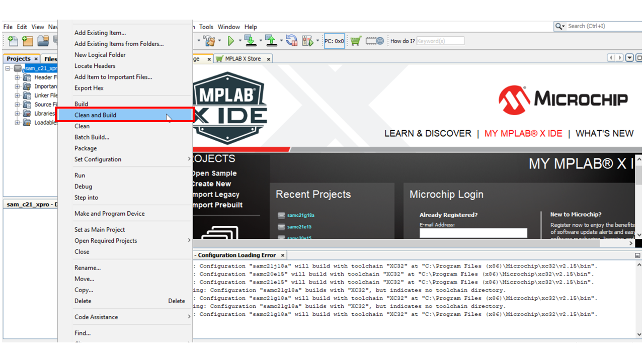Switch to the MPLAB X Store tab

(x=243, y=59)
